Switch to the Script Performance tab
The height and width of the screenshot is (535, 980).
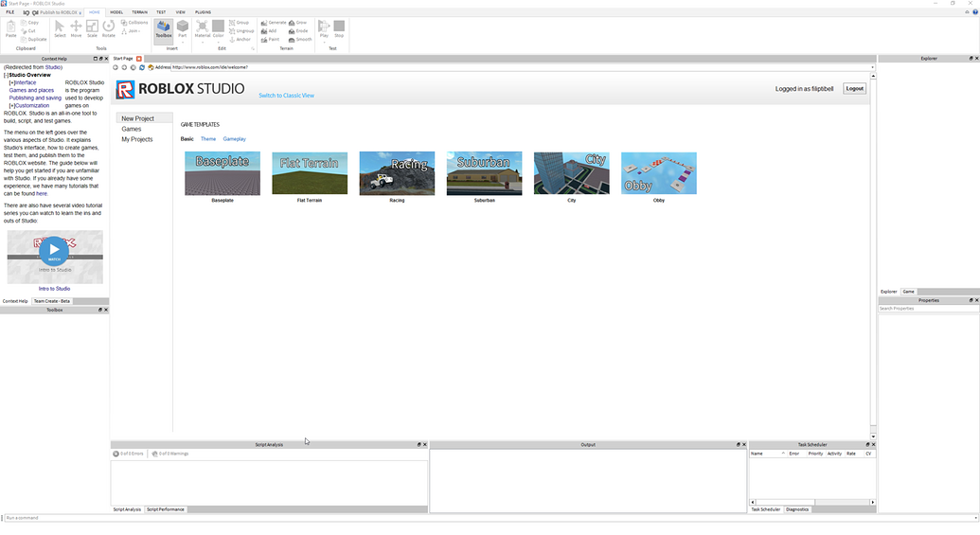[166, 509]
